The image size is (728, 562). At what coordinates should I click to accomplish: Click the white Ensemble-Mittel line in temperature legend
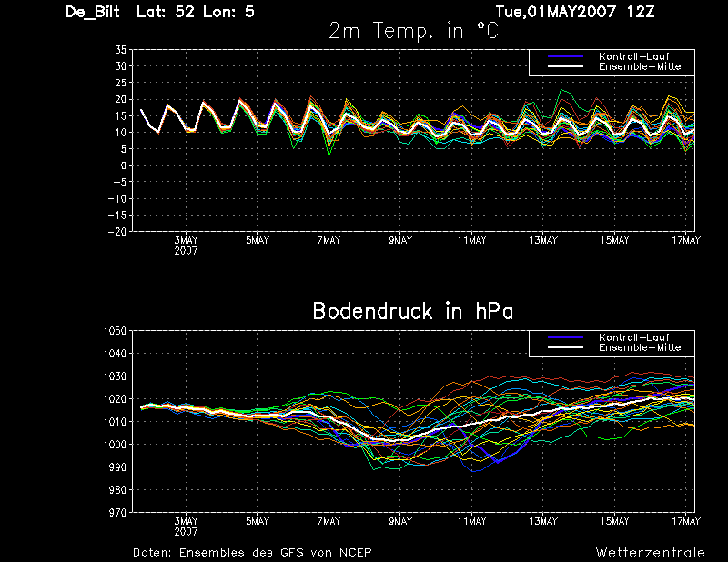565,66
